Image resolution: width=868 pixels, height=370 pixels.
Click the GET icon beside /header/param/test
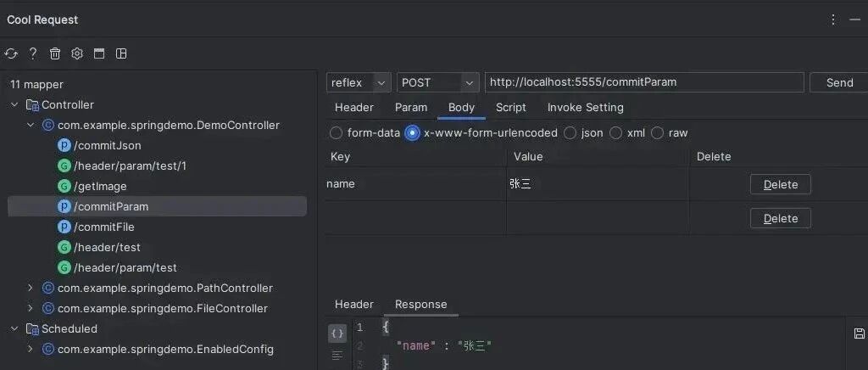pos(64,267)
